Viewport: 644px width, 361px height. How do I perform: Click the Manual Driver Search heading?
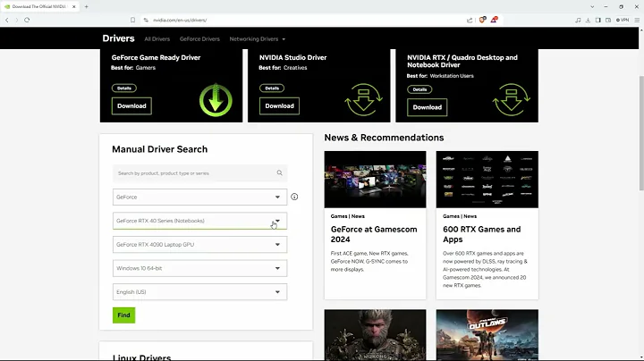[160, 149]
